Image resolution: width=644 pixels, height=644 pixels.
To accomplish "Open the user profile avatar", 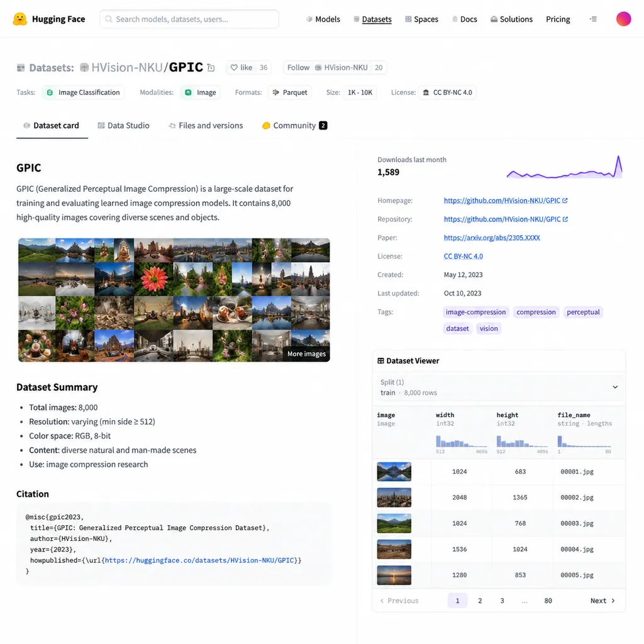I will tap(623, 19).
